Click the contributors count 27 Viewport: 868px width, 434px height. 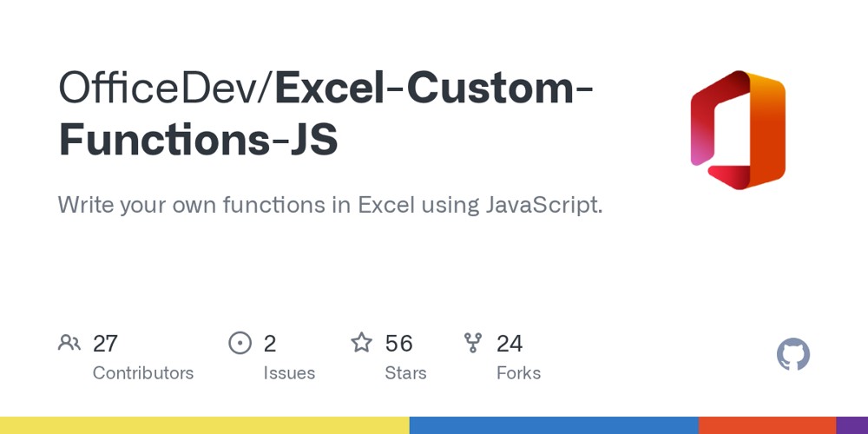[105, 344]
